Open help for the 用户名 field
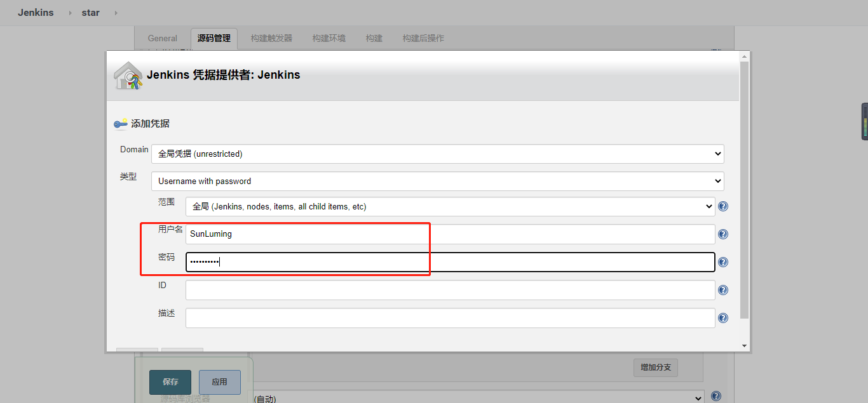This screenshot has width=868, height=403. 722,234
